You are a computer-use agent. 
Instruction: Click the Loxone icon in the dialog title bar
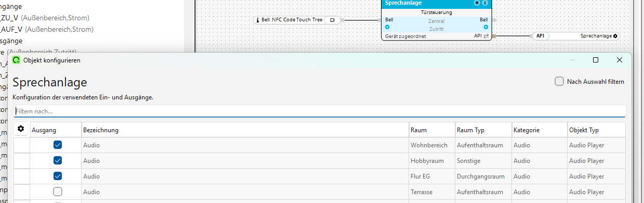point(16,60)
